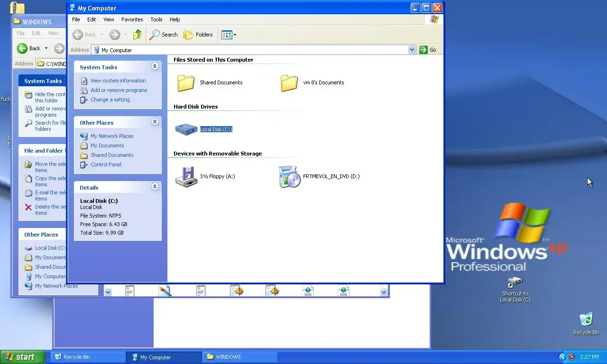Open the Views dropdown button
Screen dimensions: 607x364
pyautogui.click(x=229, y=35)
